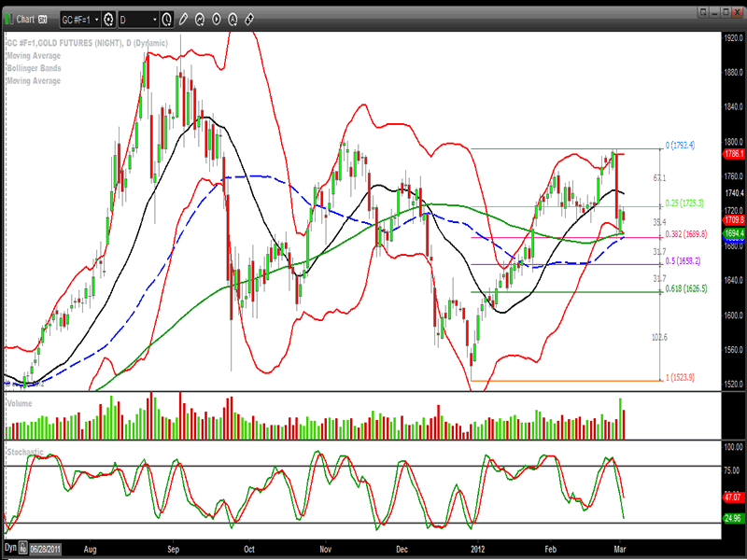Click the Sep label on time axis
Viewport: 747px width, 560px height.
coord(174,549)
